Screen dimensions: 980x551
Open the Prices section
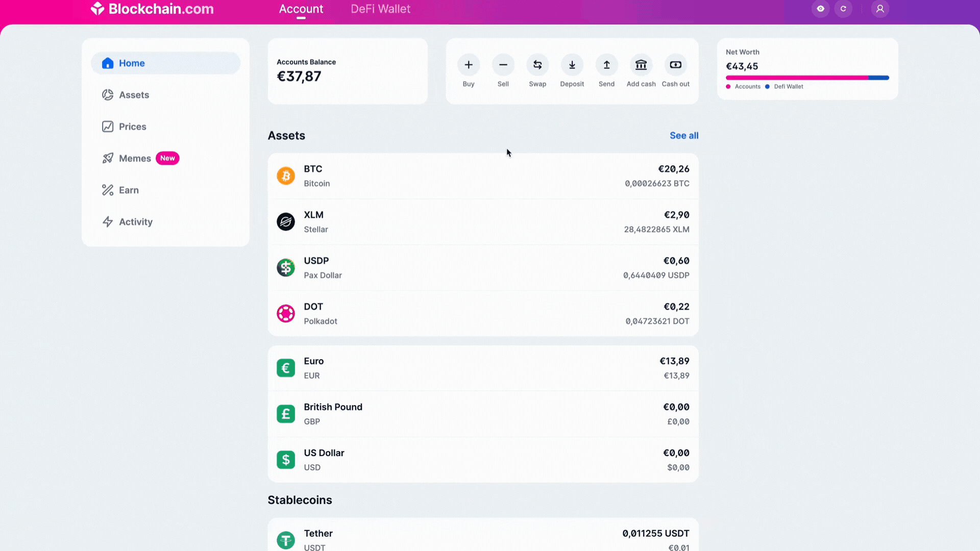click(132, 127)
